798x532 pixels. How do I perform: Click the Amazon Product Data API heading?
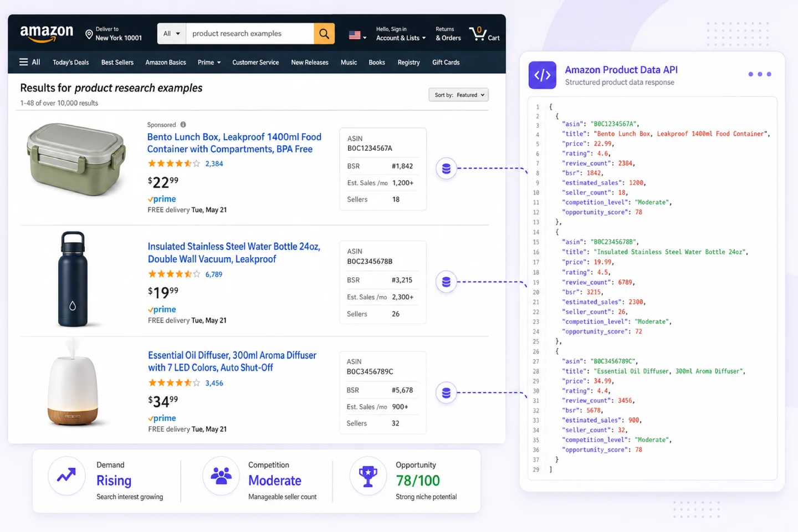tap(621, 70)
